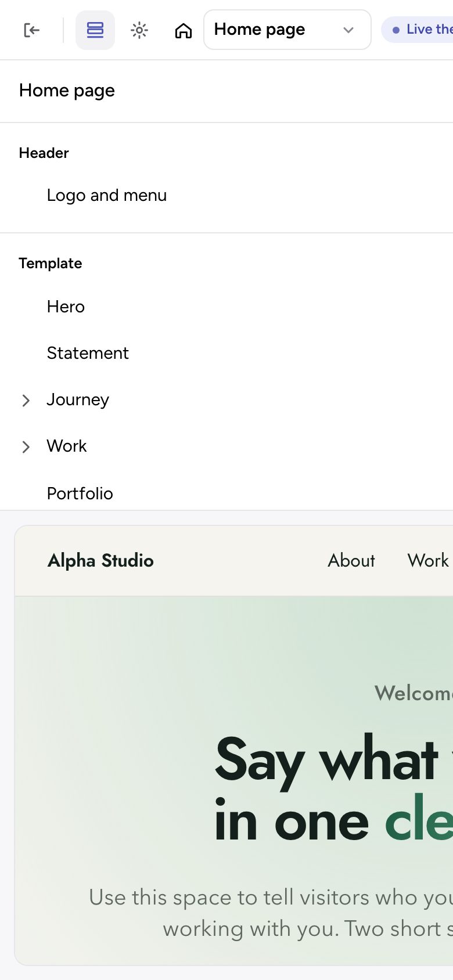Click the Home page panel title
The image size is (453, 980).
point(67,91)
